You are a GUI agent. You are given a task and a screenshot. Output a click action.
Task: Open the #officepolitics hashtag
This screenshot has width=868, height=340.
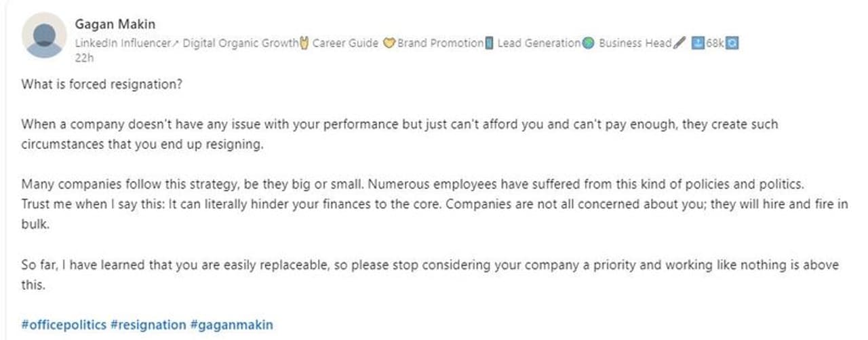pos(64,324)
